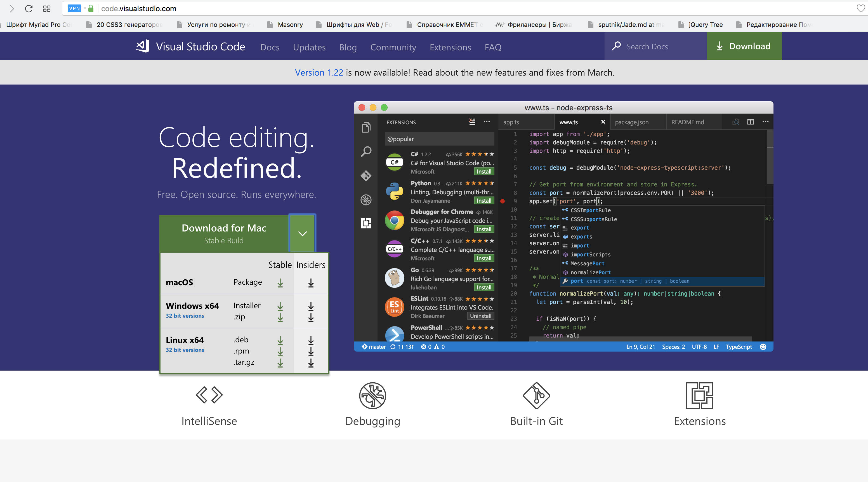Collapse the download options chevron dropdown
The width and height of the screenshot is (868, 482).
[x=302, y=233]
